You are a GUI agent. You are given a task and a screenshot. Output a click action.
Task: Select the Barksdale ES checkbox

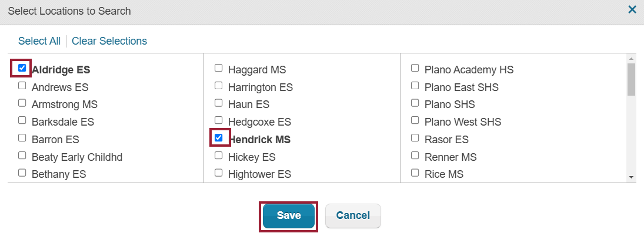click(22, 120)
